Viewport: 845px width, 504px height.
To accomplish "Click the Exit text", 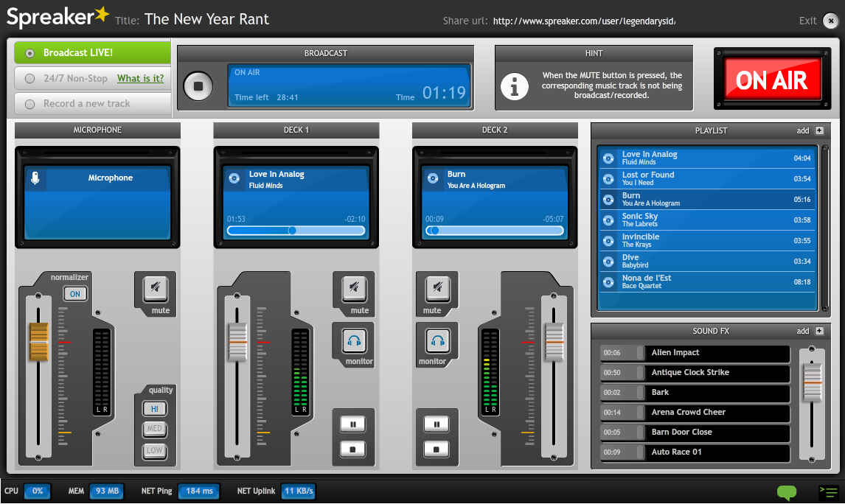I will click(807, 21).
